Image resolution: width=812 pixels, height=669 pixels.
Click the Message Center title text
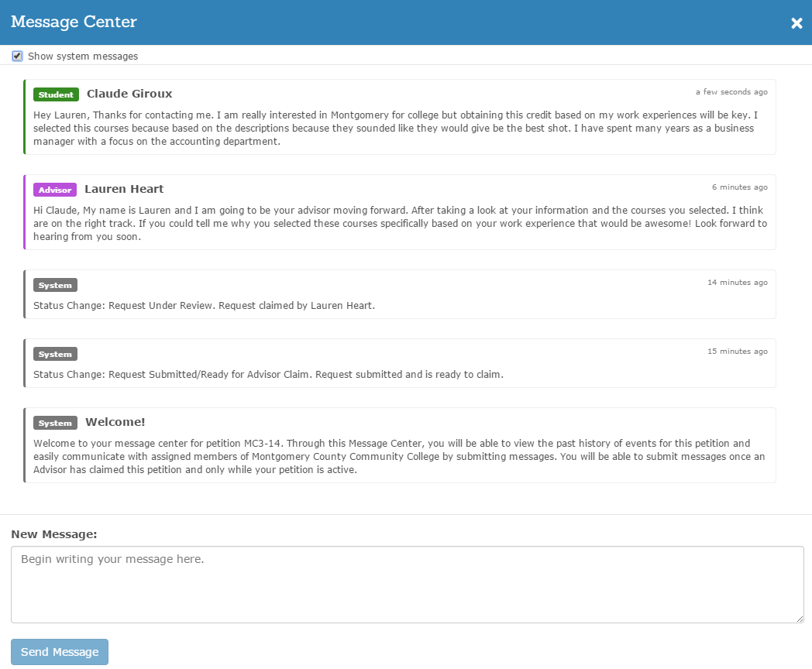click(x=74, y=22)
